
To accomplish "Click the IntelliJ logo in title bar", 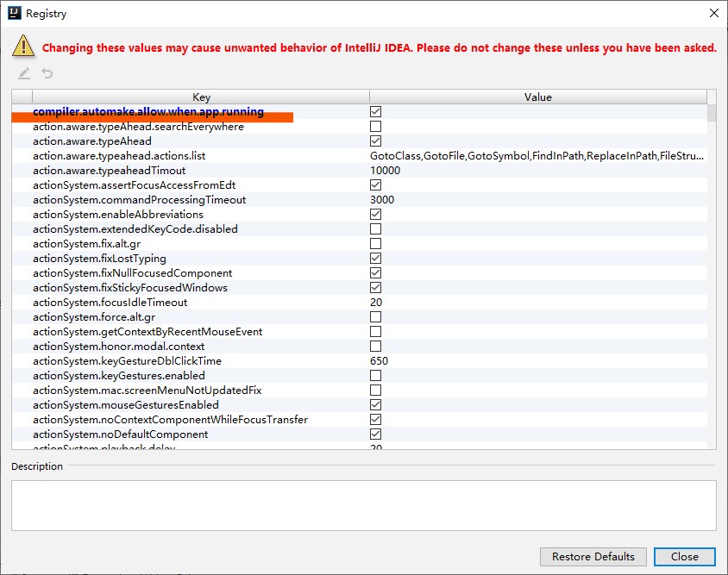I will 15,13.
